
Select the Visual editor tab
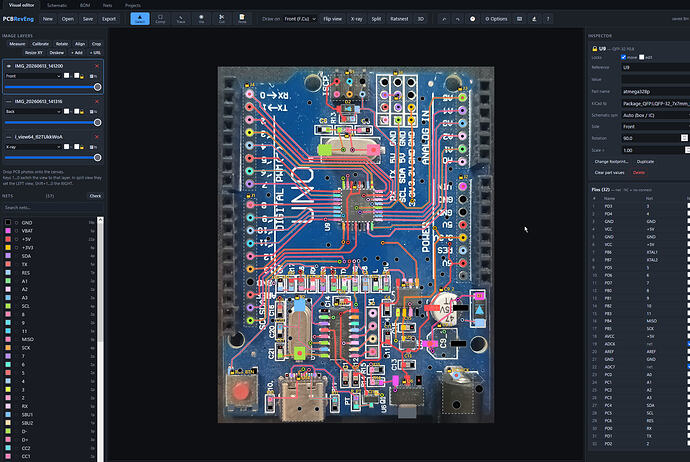pos(22,5)
